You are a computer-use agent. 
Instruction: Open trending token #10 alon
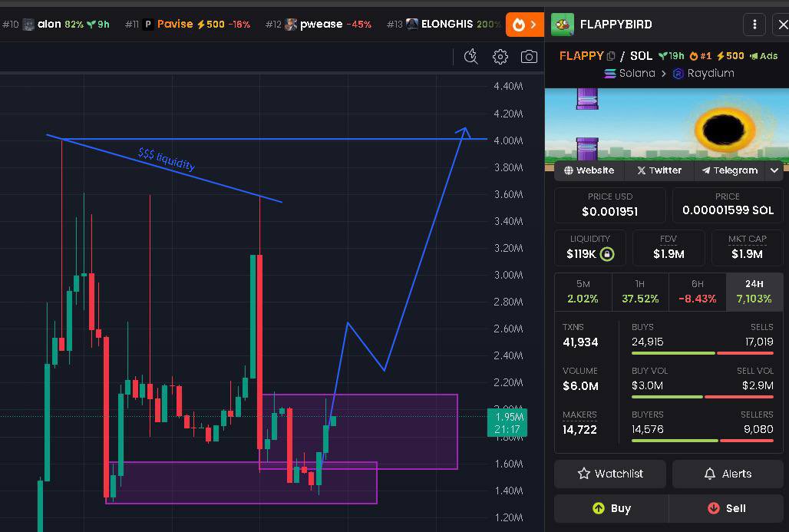tap(56, 24)
